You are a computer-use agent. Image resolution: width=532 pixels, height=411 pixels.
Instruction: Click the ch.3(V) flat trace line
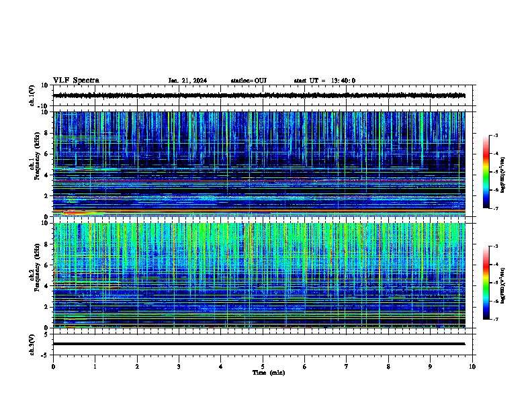(259, 344)
